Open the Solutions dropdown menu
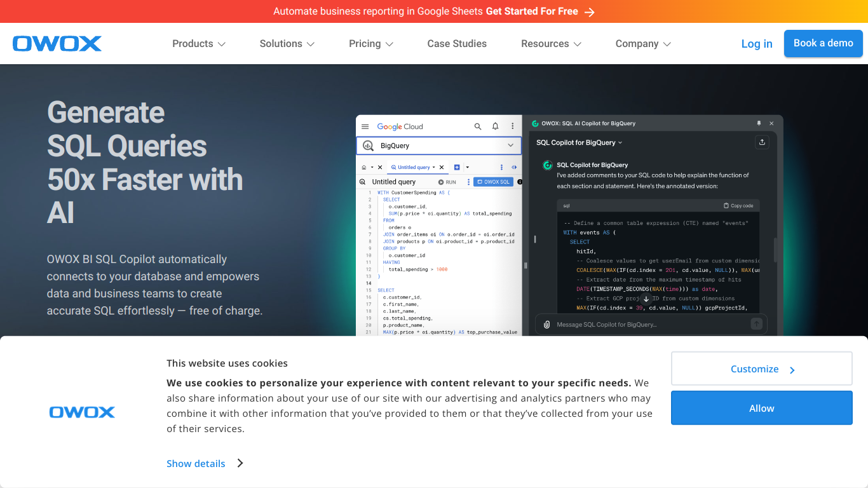Image resolution: width=868 pixels, height=488 pixels. pos(287,44)
